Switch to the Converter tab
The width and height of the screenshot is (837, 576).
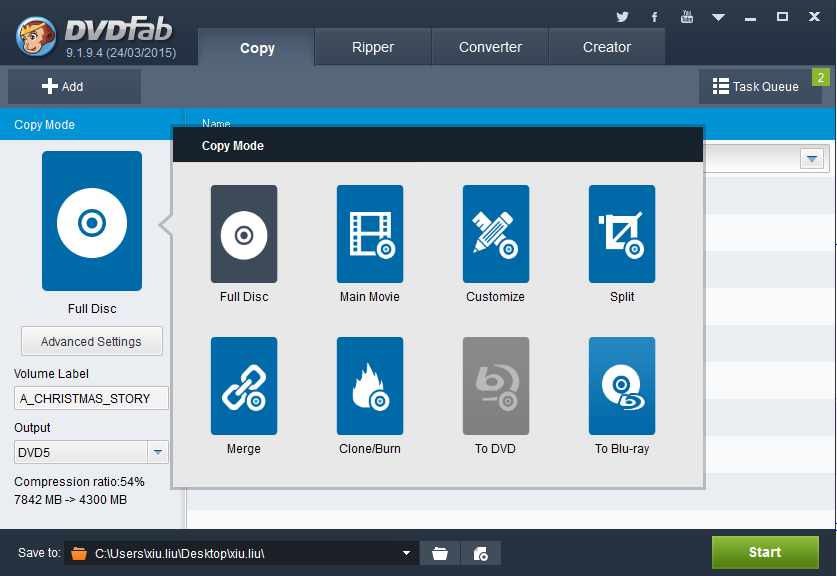[490, 48]
